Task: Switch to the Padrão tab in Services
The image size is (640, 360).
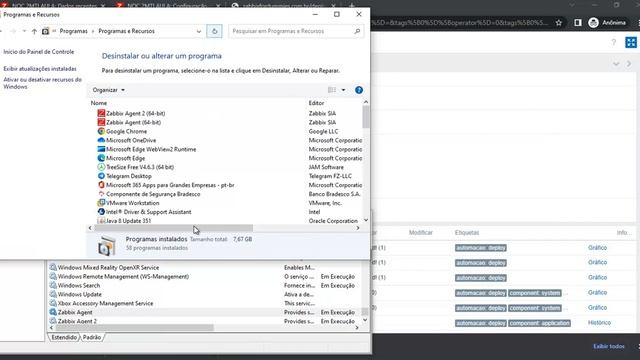Action: (x=92, y=337)
